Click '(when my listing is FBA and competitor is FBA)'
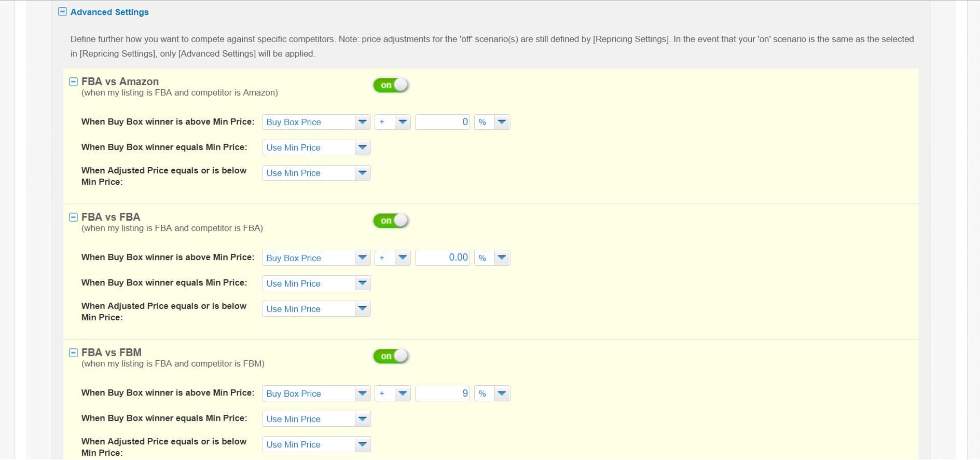This screenshot has height=460, width=980. coord(172,228)
